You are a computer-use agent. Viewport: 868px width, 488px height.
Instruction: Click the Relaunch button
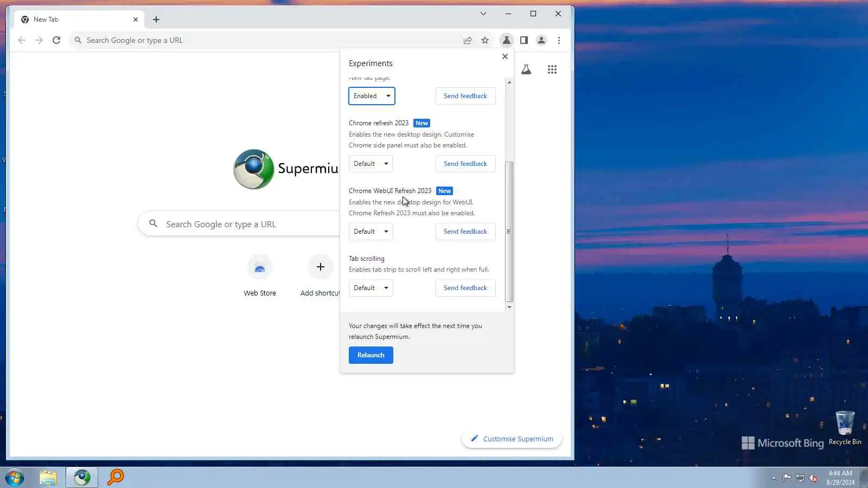coord(371,355)
